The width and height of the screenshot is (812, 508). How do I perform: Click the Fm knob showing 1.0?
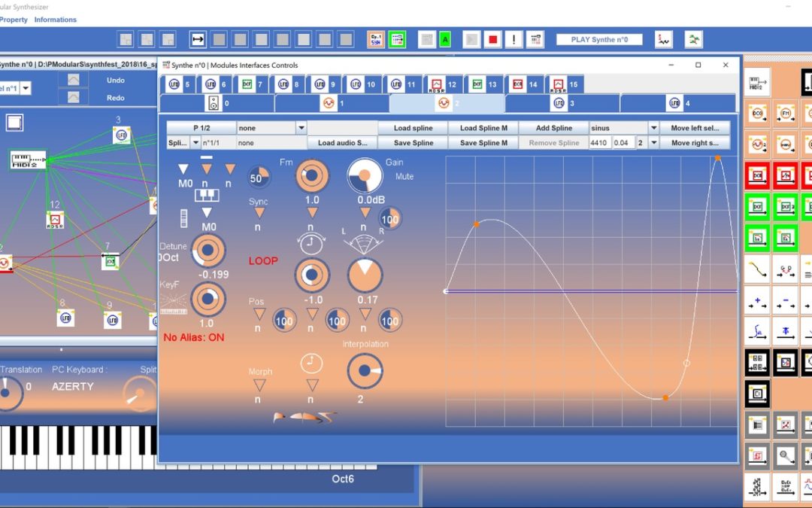[x=312, y=175]
